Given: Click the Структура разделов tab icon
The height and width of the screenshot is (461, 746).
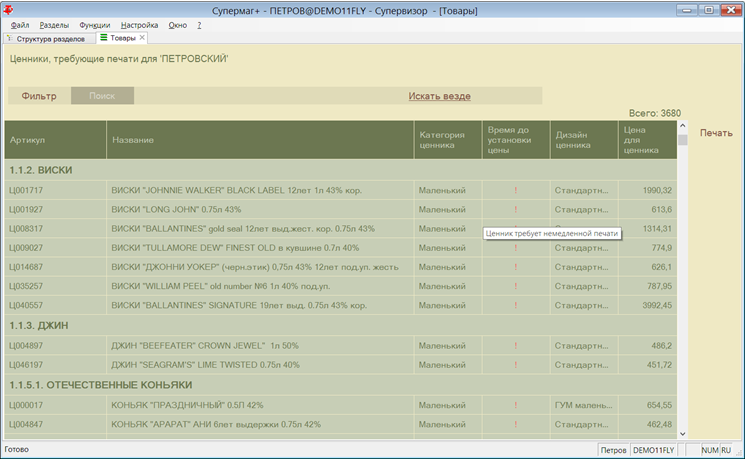Looking at the screenshot, I should [10, 39].
